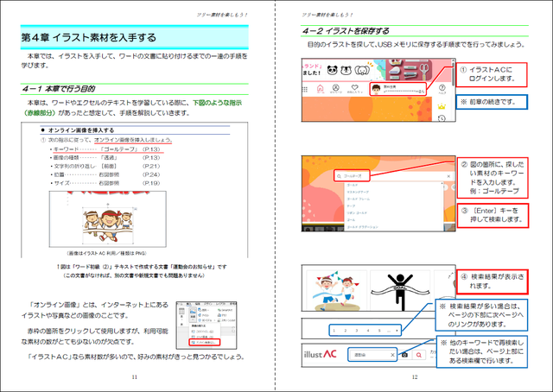Image resolution: width=553 pixels, height=392 pixels.
Task: Select page 2 in the pagination
Action: pos(346,331)
